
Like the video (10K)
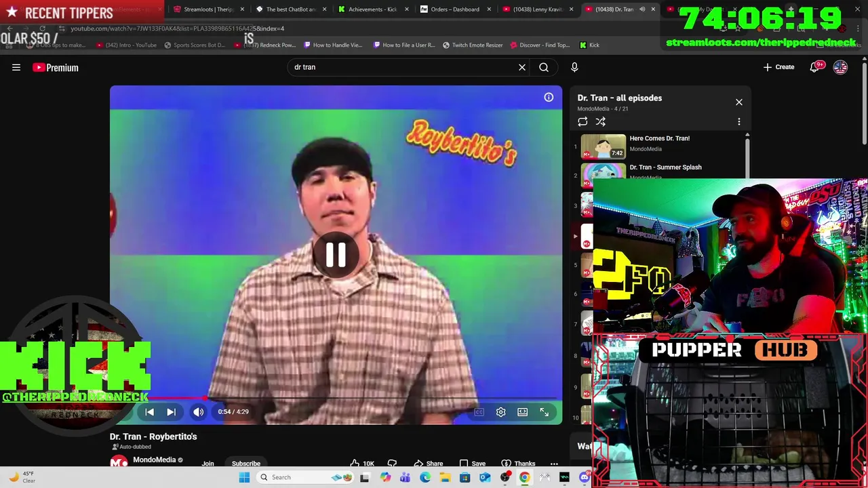tap(362, 464)
